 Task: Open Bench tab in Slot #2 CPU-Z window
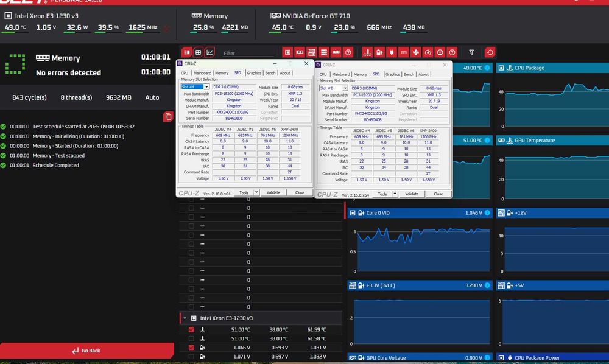click(x=409, y=74)
